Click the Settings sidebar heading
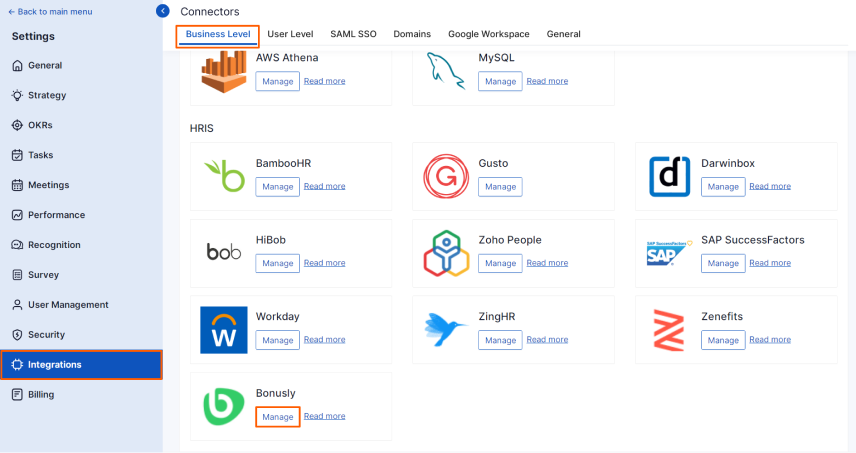The height and width of the screenshot is (453, 856). tap(33, 37)
